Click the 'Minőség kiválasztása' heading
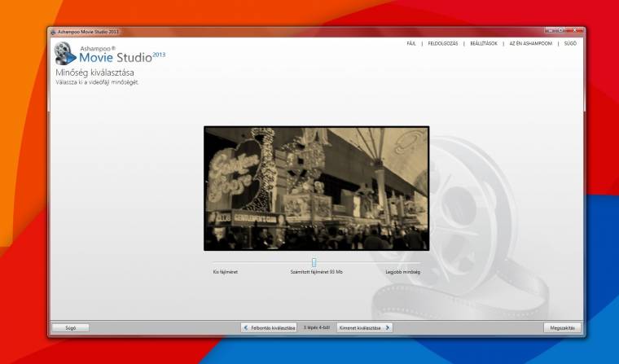Viewport: 619px width, 364px height. [x=94, y=72]
